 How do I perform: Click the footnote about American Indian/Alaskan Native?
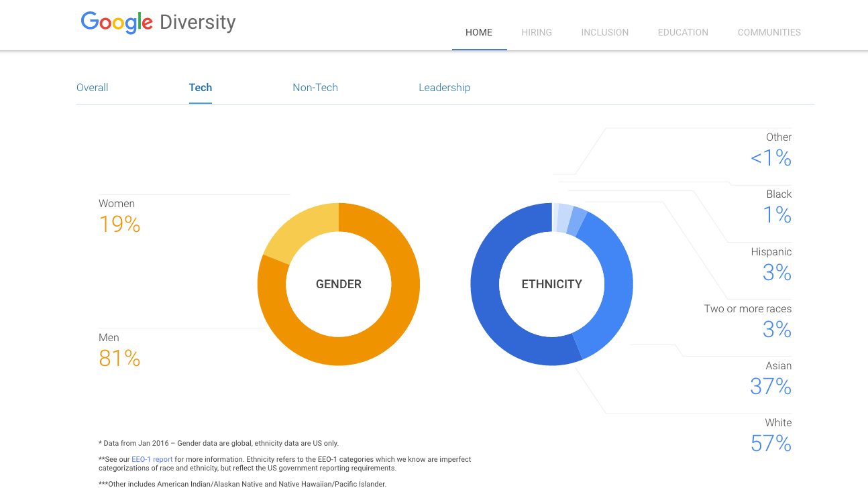pyautogui.click(x=242, y=484)
